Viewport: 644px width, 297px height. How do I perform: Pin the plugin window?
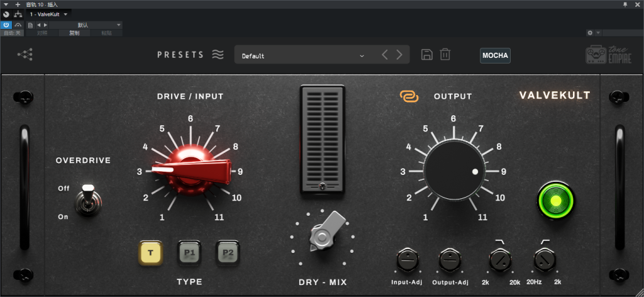coord(625,4)
